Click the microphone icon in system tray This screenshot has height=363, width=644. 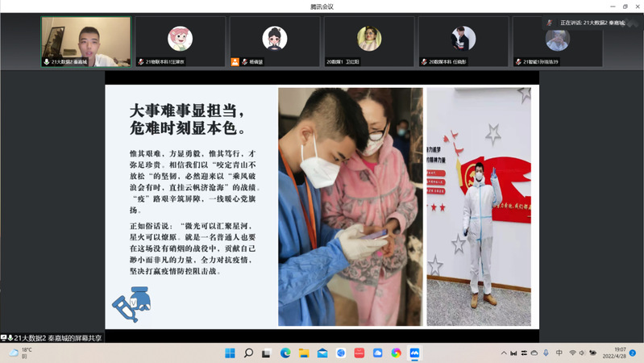click(546, 353)
